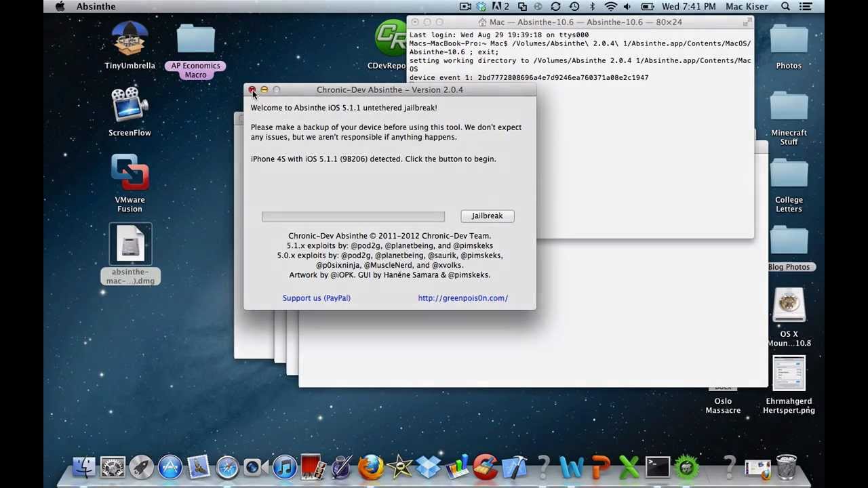Open the greenpois0n.com link
868x488 pixels.
tap(462, 298)
